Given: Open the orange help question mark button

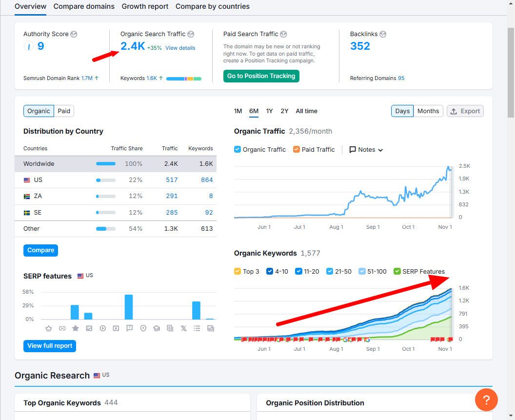Looking at the screenshot, I should (x=486, y=400).
